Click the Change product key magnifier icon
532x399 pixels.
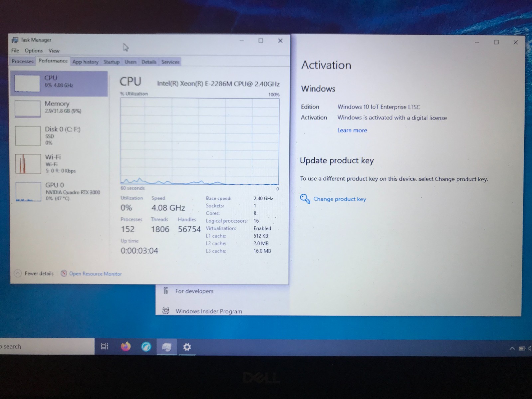[x=305, y=199]
